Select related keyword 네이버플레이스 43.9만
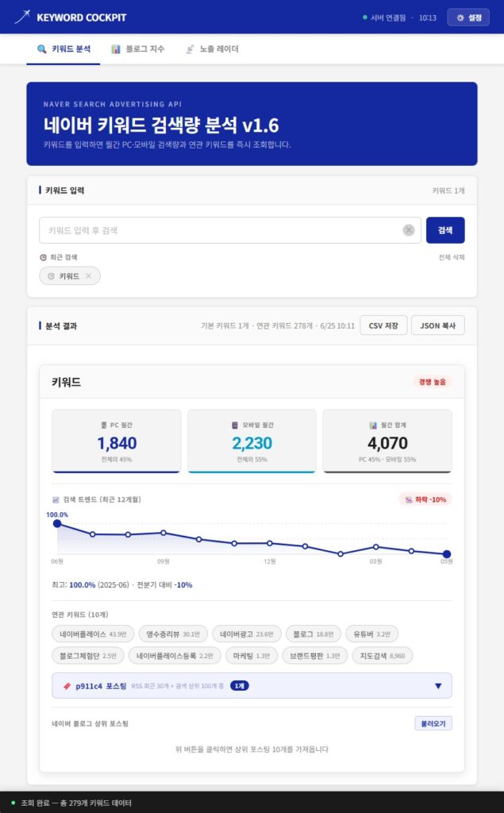 pyautogui.click(x=93, y=634)
